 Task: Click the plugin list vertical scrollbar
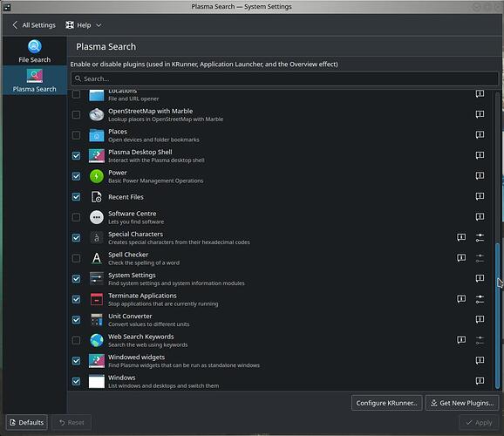click(x=498, y=315)
